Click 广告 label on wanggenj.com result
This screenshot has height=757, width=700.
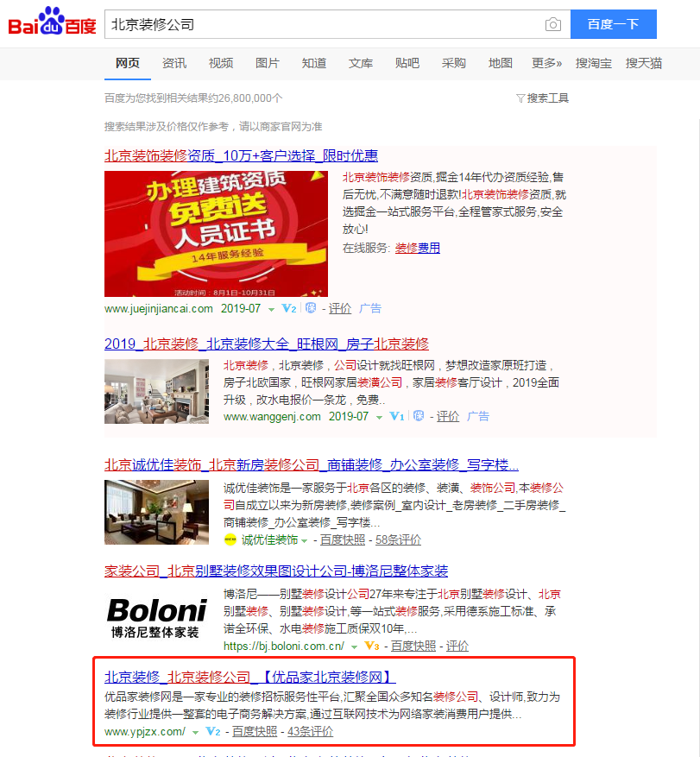pyautogui.click(x=478, y=417)
